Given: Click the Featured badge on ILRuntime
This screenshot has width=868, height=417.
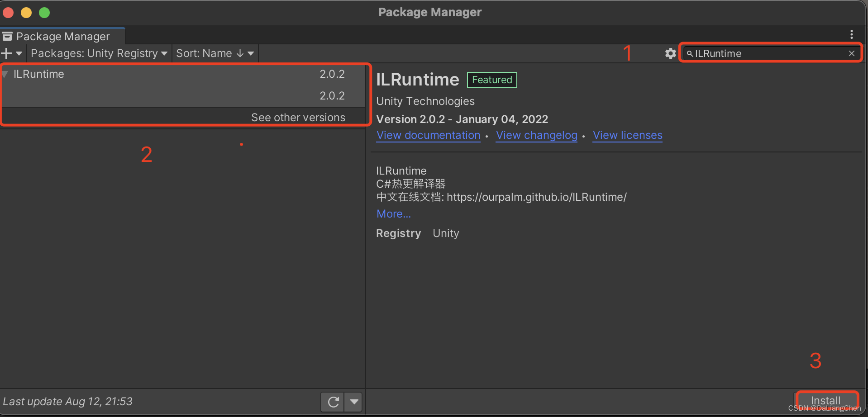Looking at the screenshot, I should (x=491, y=80).
